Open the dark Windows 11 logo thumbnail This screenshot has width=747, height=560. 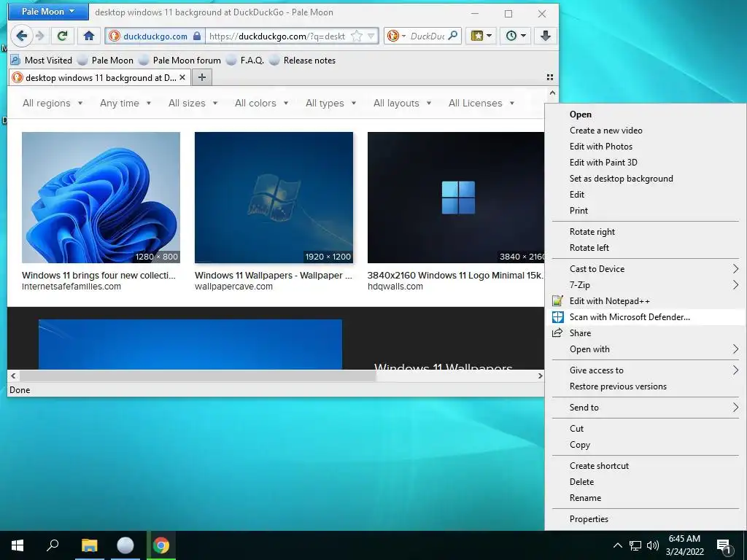point(456,197)
